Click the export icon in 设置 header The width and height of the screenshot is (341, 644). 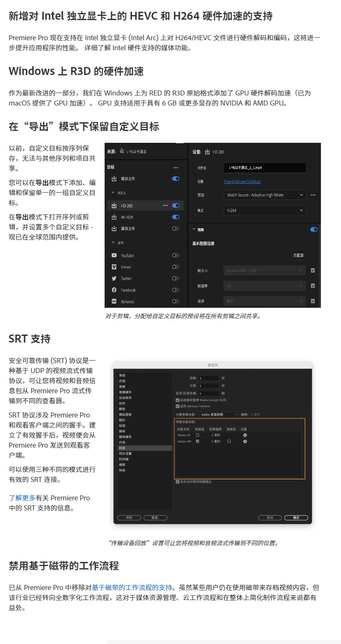(x=207, y=152)
